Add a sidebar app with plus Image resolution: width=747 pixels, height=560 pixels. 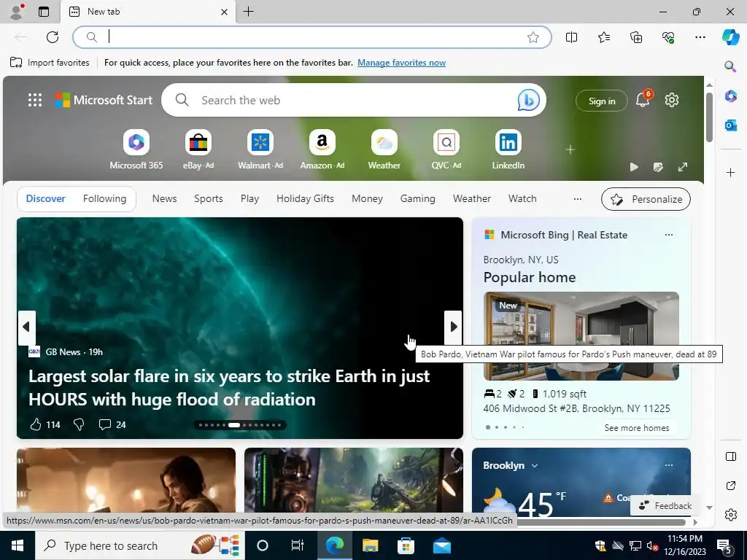(730, 172)
